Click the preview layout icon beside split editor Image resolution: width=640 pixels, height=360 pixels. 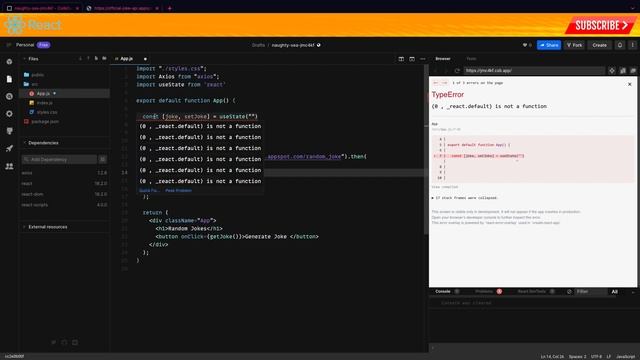pos(412,59)
